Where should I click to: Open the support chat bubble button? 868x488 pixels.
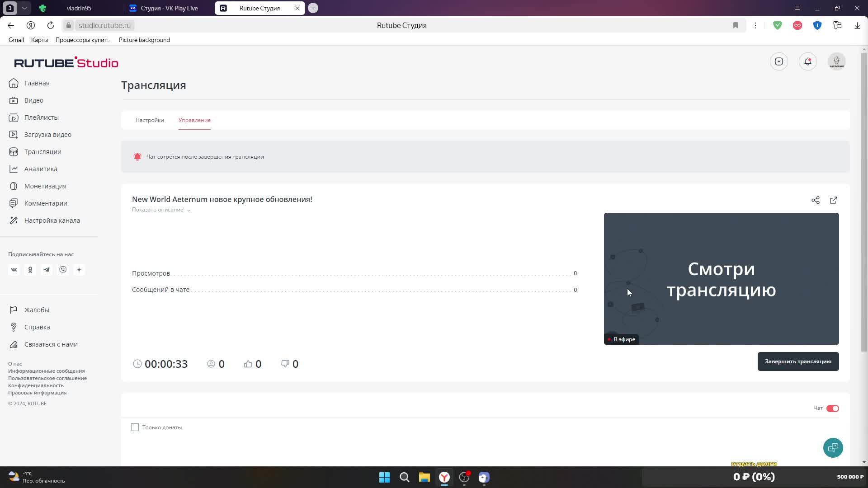(x=833, y=448)
